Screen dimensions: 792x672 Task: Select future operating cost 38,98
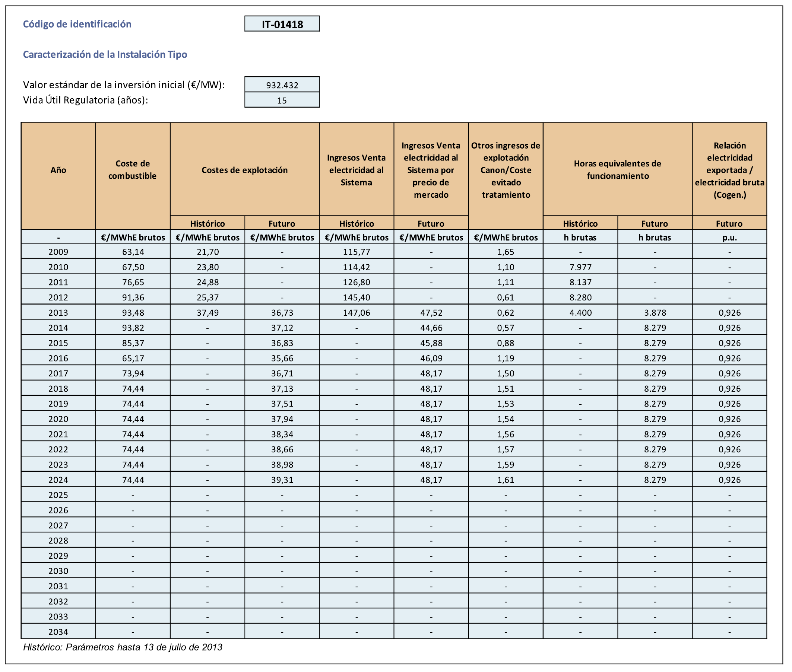(x=282, y=464)
